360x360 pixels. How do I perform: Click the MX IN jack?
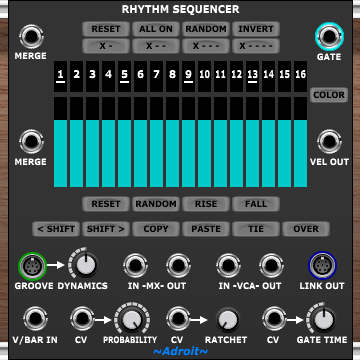pyautogui.click(x=135, y=266)
